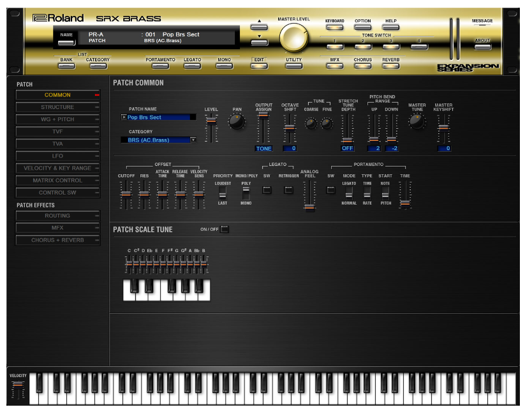Enable the Legato SW checkbox

click(x=267, y=190)
